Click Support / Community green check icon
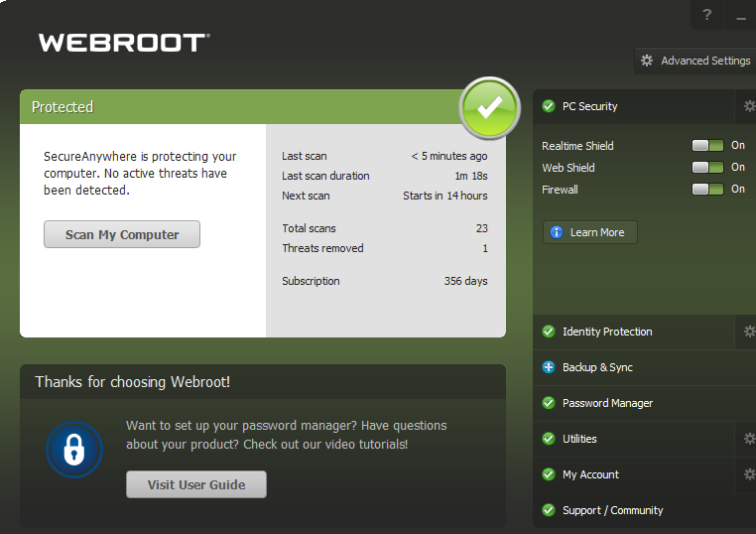Image resolution: width=756 pixels, height=534 pixels. pyautogui.click(x=549, y=510)
